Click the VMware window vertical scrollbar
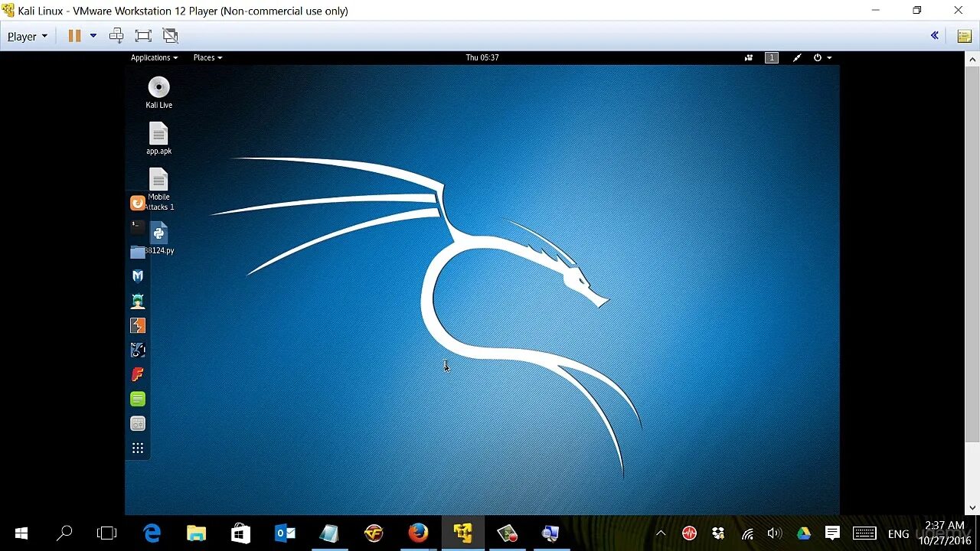Image resolution: width=980 pixels, height=551 pixels. pos(972,253)
